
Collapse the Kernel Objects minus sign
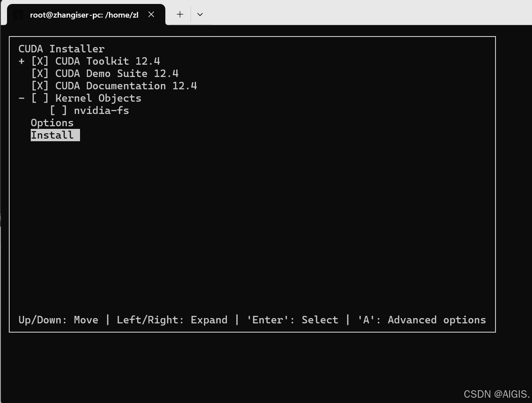point(22,98)
